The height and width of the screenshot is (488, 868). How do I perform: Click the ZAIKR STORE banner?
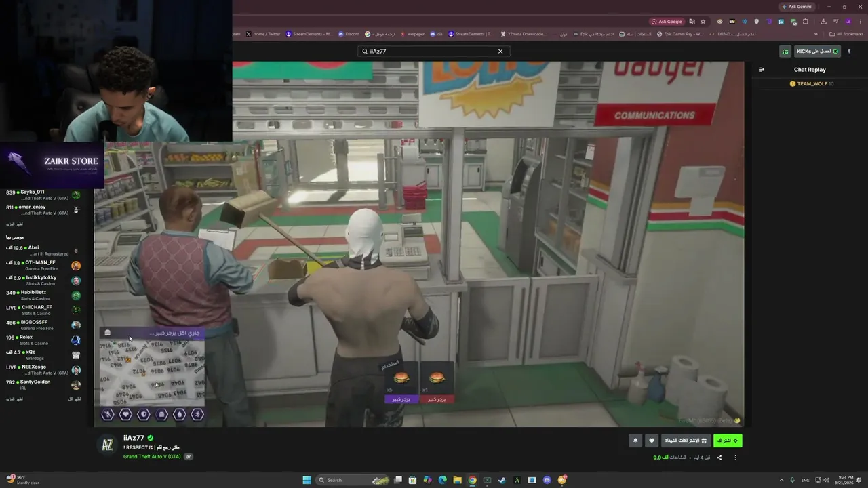[52, 165]
